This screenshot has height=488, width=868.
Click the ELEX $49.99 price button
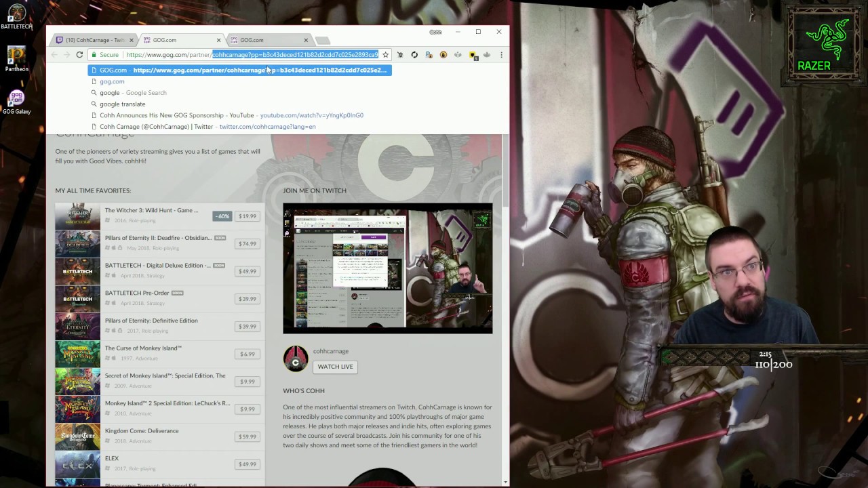pos(248,464)
